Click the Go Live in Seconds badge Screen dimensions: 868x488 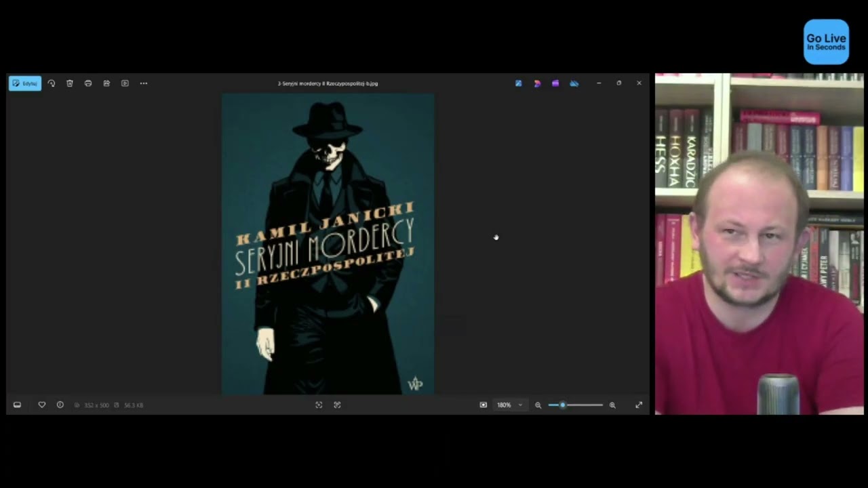[826, 42]
